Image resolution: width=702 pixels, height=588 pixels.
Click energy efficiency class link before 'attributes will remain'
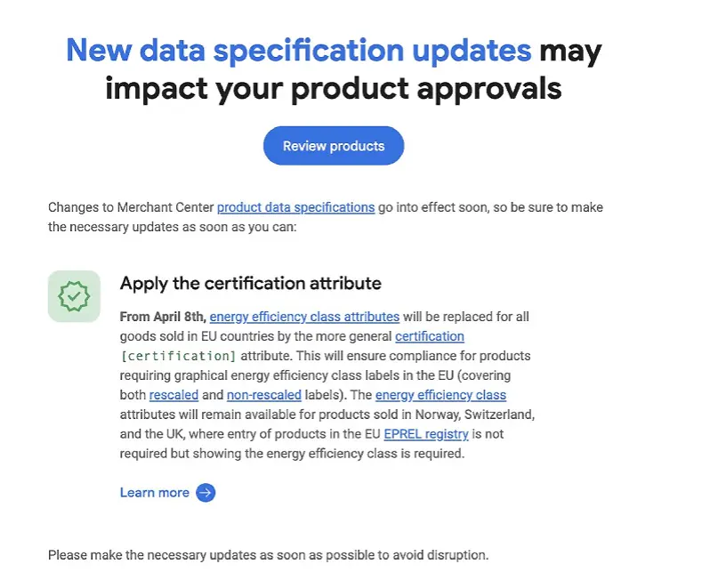(440, 395)
